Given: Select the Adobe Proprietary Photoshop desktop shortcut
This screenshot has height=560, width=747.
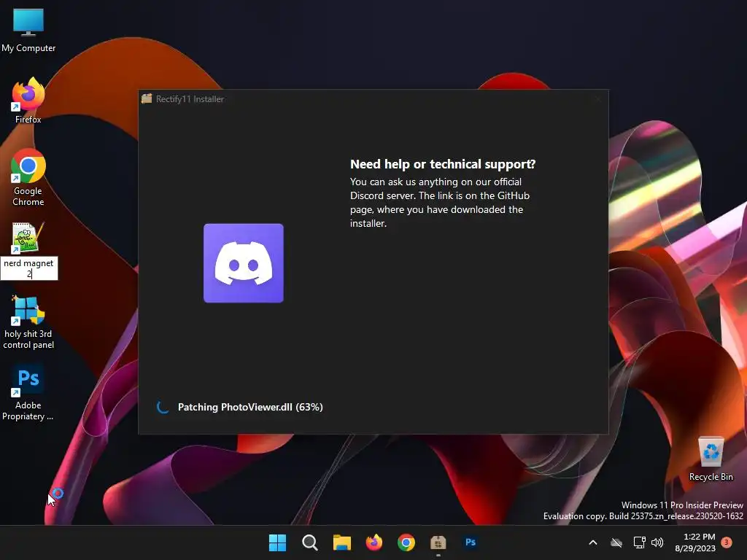Looking at the screenshot, I should point(28,392).
